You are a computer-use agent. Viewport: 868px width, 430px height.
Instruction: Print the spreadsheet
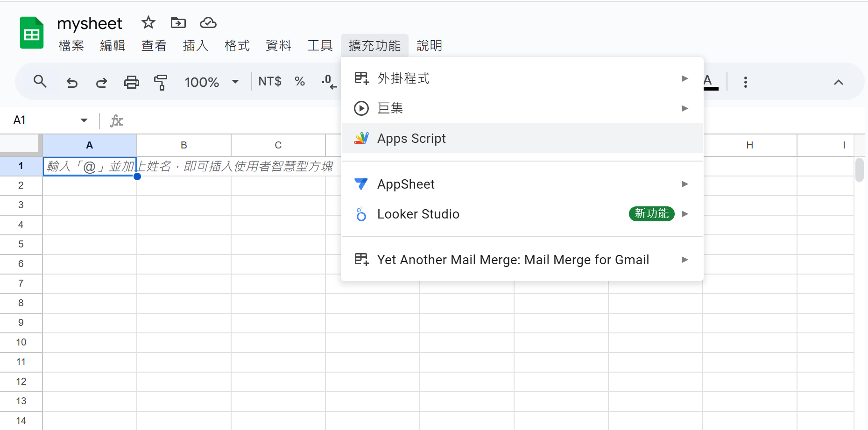click(131, 82)
